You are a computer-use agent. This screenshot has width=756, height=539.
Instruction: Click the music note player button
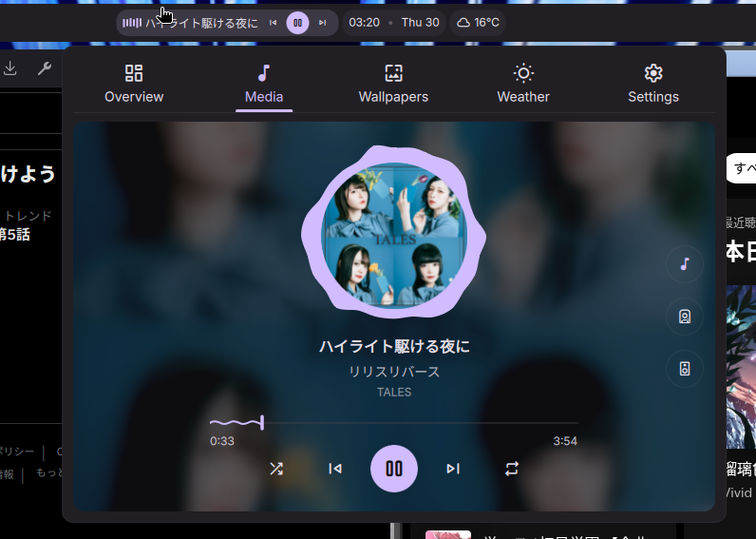point(685,264)
